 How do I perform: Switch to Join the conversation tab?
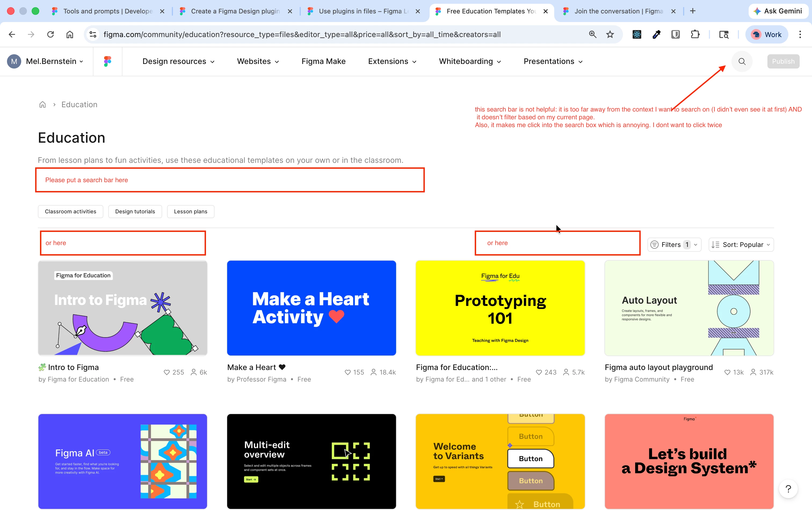pyautogui.click(x=618, y=11)
